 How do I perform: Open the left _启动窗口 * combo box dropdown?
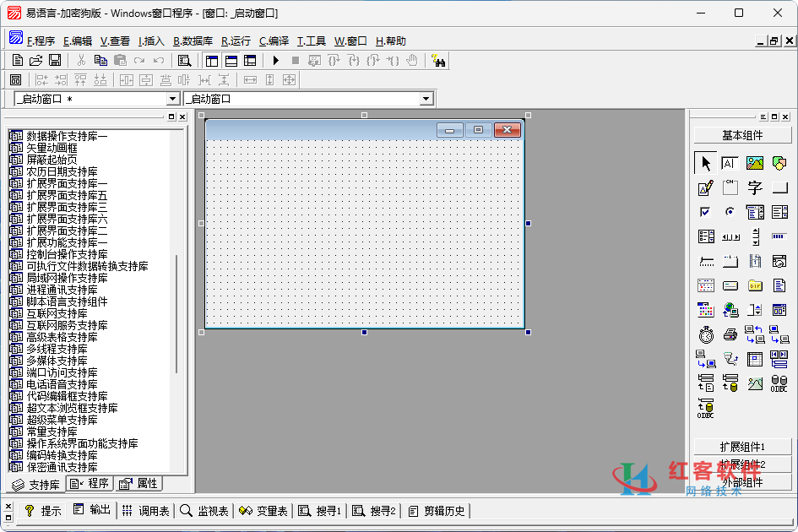pyautogui.click(x=172, y=99)
